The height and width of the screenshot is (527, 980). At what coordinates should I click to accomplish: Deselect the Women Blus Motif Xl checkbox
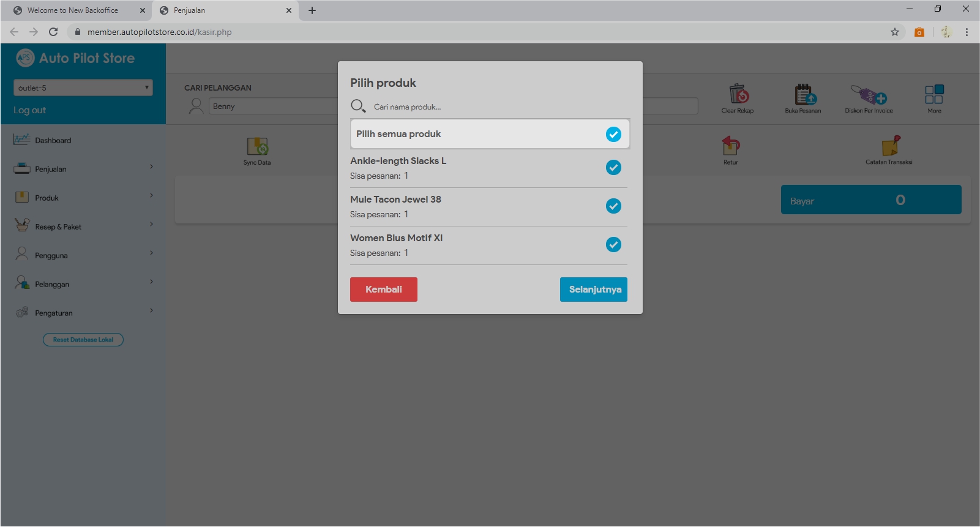coord(613,245)
